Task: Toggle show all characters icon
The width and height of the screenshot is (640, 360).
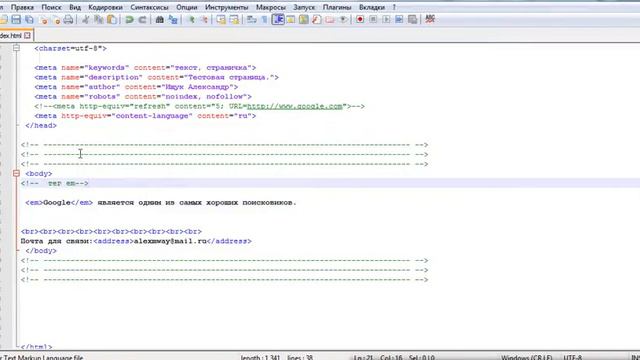Action: (264, 19)
